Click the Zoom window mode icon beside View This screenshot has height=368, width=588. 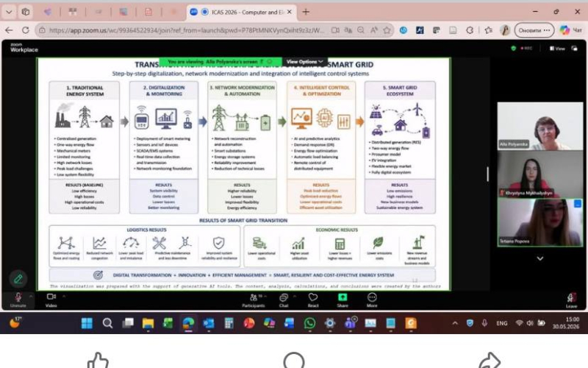[574, 48]
